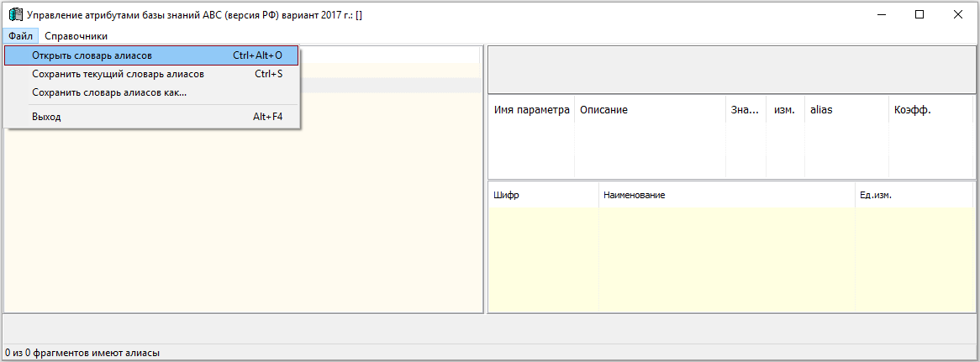980x362 pixels.
Task: Select Сохранить текущий словарь алиасов
Action: [x=151, y=74]
